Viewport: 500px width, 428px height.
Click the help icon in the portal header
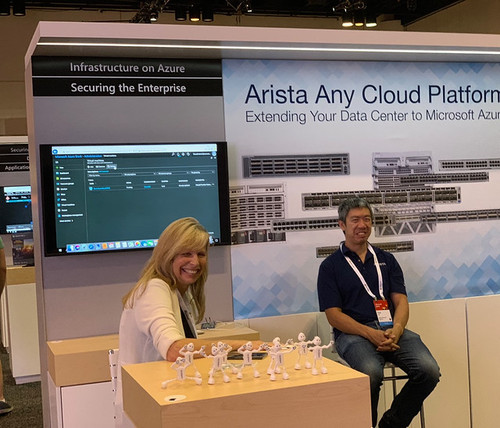tap(188, 154)
